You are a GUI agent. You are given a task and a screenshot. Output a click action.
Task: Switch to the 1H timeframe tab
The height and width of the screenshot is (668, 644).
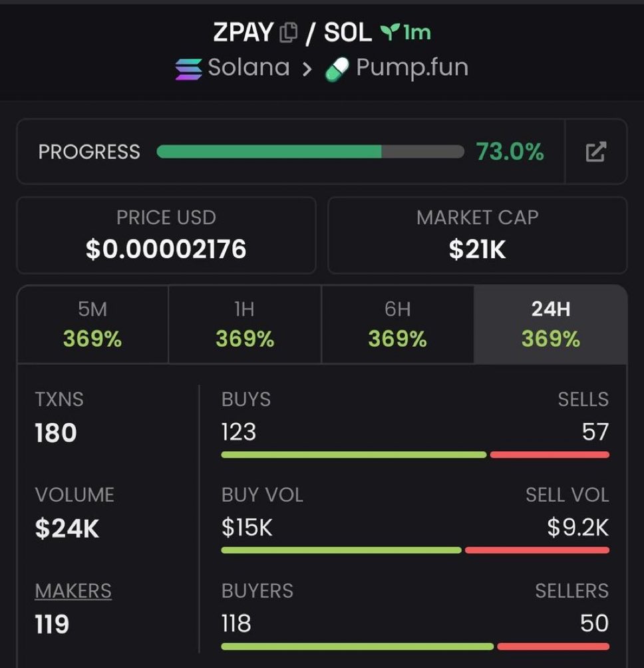[x=245, y=325]
